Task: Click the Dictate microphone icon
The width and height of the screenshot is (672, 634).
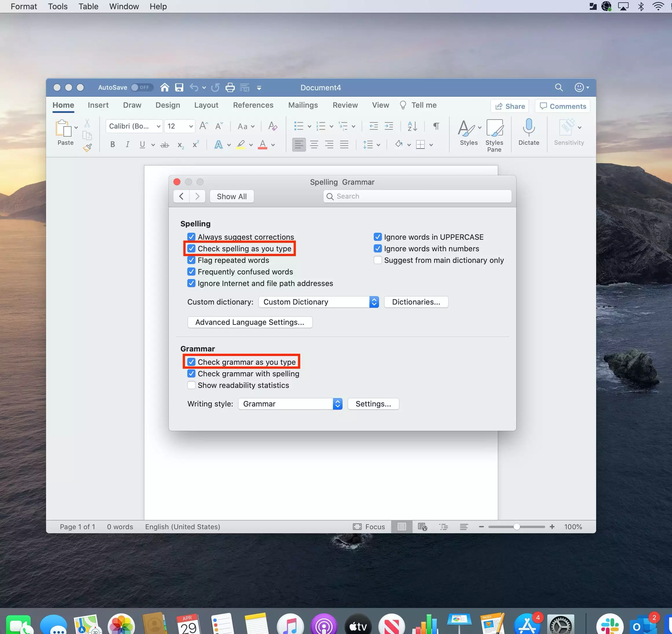Action: point(528,127)
